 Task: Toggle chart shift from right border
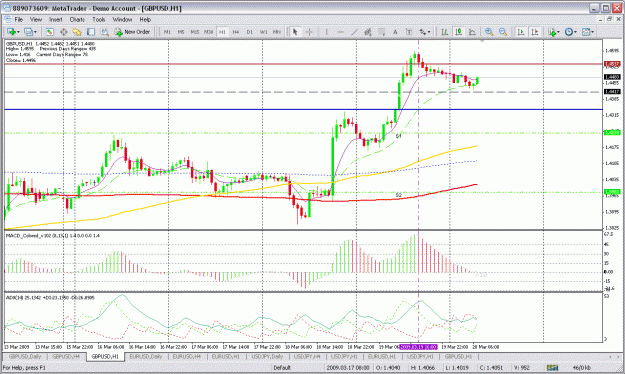click(x=535, y=32)
